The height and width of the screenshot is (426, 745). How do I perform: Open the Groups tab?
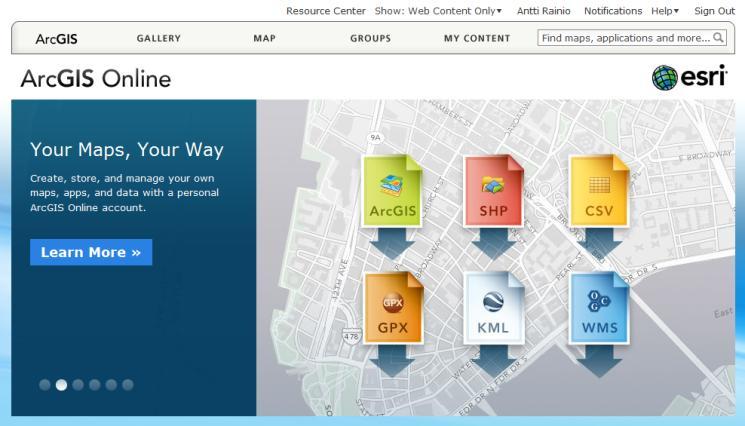[371, 38]
